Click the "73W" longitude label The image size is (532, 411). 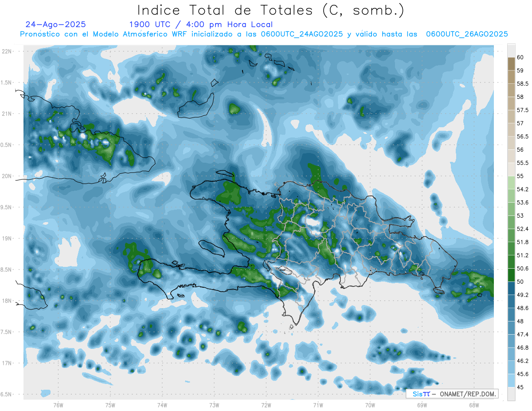214,405
